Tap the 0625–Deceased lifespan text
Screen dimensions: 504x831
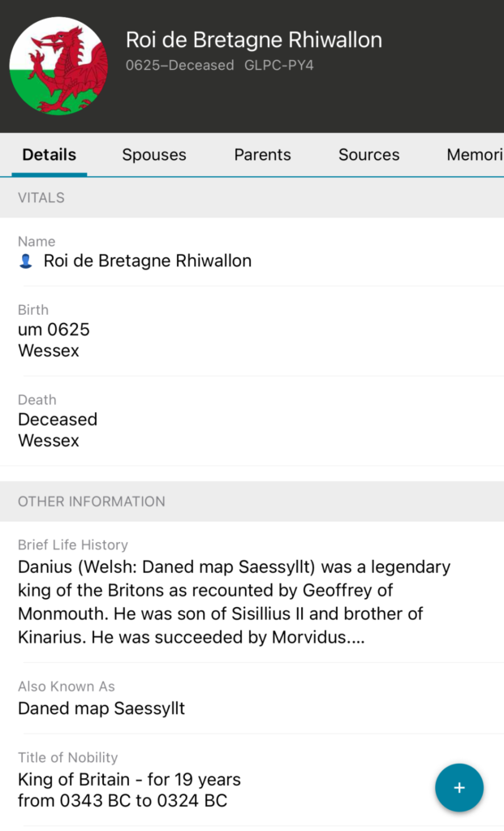coord(179,66)
